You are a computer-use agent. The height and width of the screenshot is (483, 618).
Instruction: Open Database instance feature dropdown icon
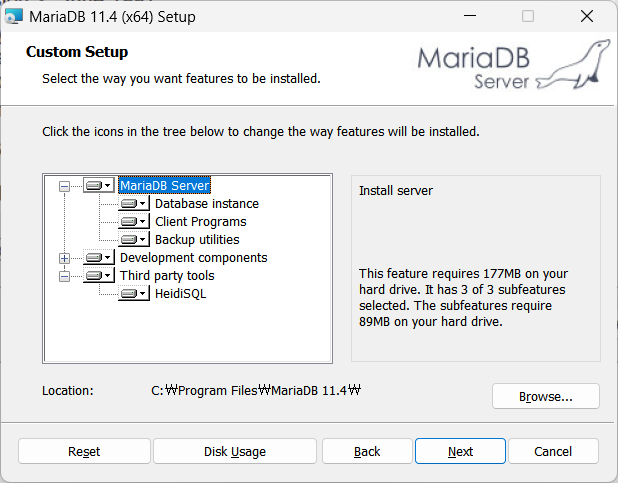[134, 203]
